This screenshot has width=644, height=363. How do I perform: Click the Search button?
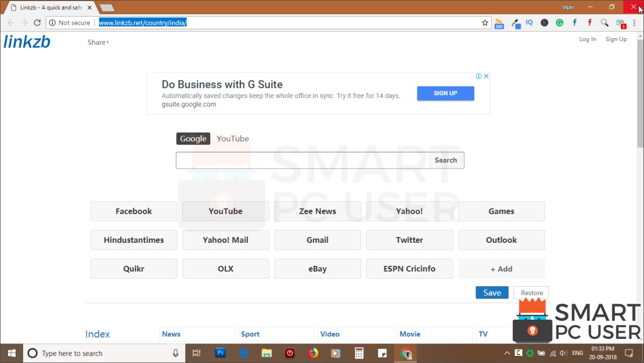[x=446, y=160]
